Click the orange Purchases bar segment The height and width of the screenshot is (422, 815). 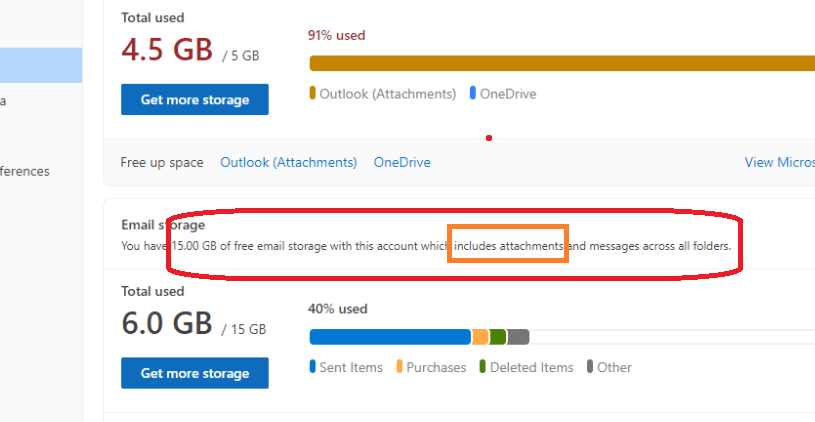pyautogui.click(x=480, y=337)
